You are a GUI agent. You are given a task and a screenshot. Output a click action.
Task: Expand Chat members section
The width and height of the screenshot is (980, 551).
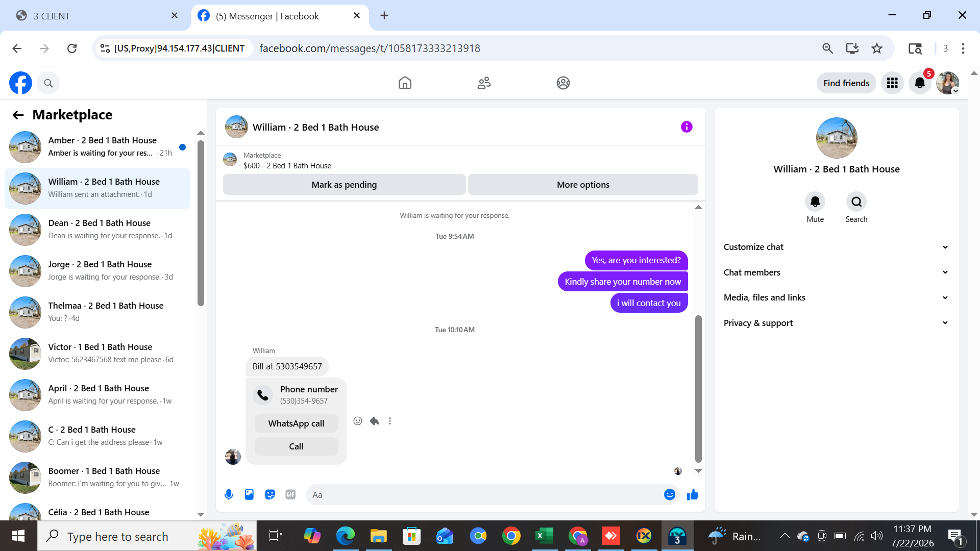pyautogui.click(x=836, y=272)
